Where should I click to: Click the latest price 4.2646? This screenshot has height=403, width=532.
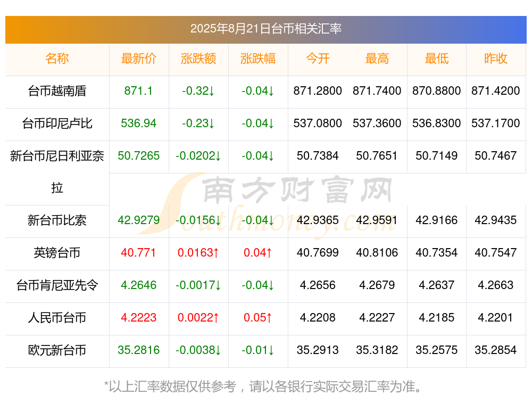pyautogui.click(x=138, y=285)
